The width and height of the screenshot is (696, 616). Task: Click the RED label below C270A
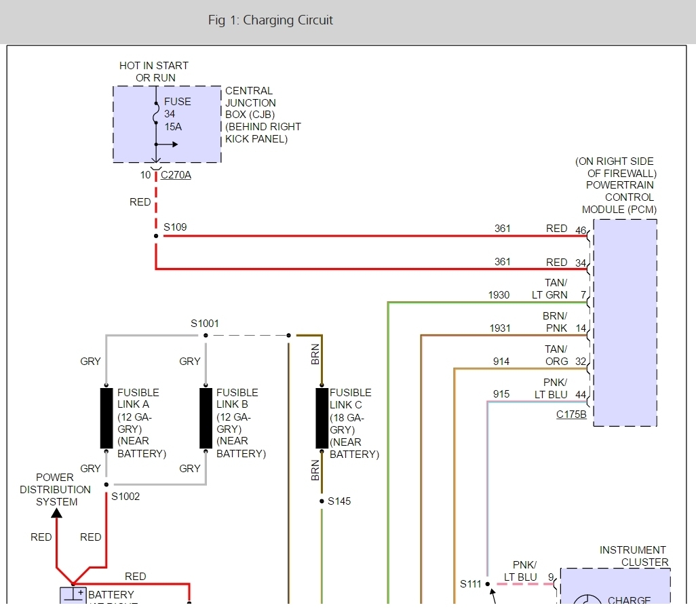(x=140, y=202)
